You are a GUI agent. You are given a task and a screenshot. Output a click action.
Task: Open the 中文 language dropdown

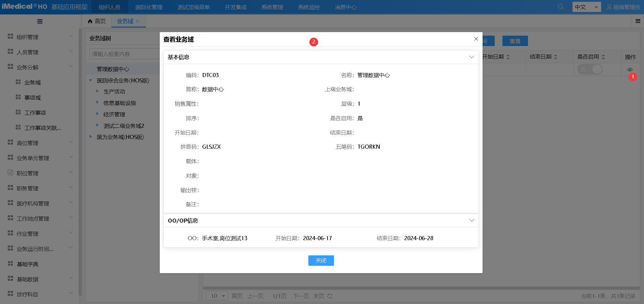(586, 7)
